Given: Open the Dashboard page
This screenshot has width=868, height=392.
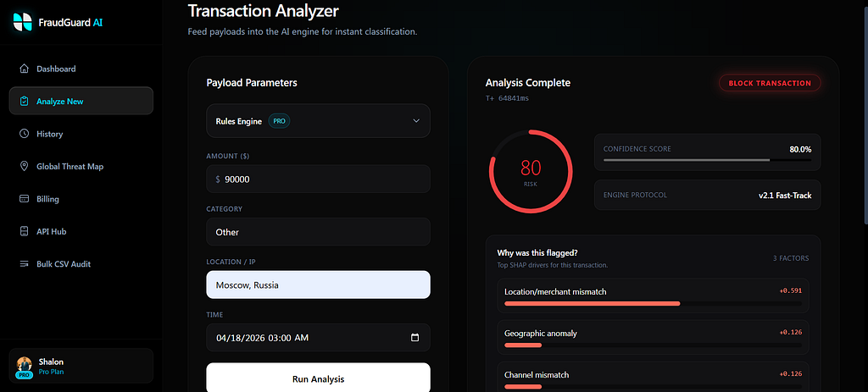Looking at the screenshot, I should click(x=81, y=69).
